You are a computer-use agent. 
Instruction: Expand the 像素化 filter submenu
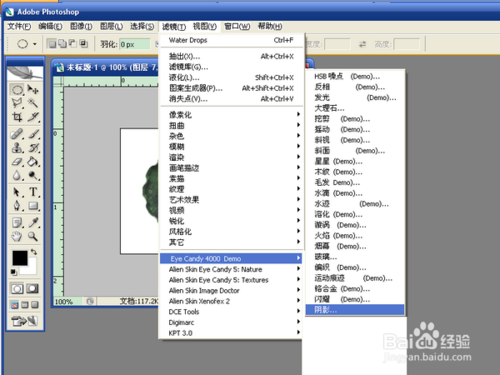click(232, 115)
